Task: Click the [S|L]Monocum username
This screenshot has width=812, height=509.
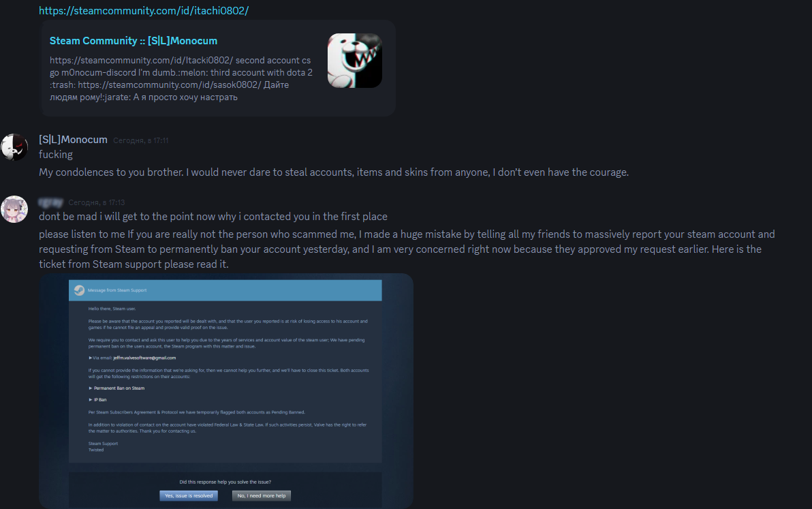Action: coord(73,139)
